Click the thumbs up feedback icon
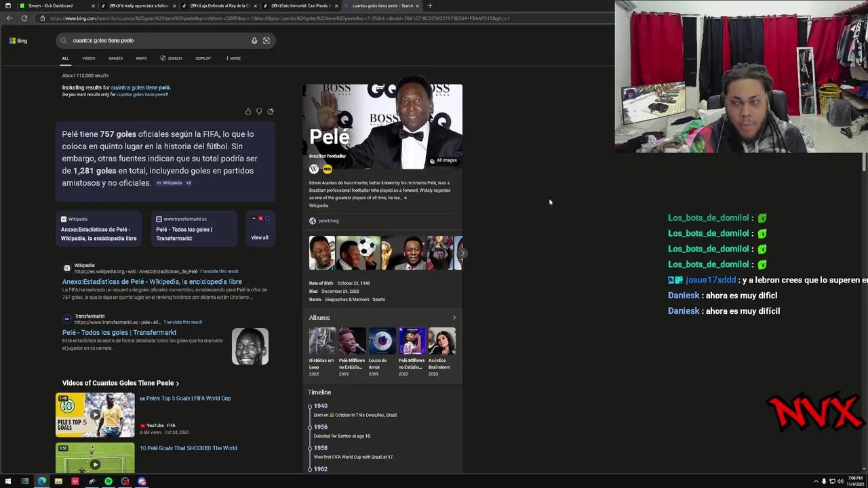Image resolution: width=868 pixels, height=488 pixels. tap(248, 112)
